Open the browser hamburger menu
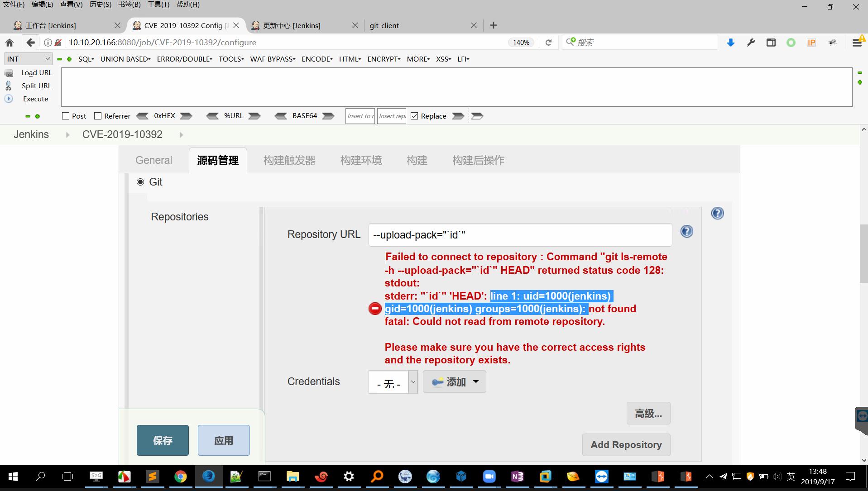868x491 pixels. coord(857,43)
